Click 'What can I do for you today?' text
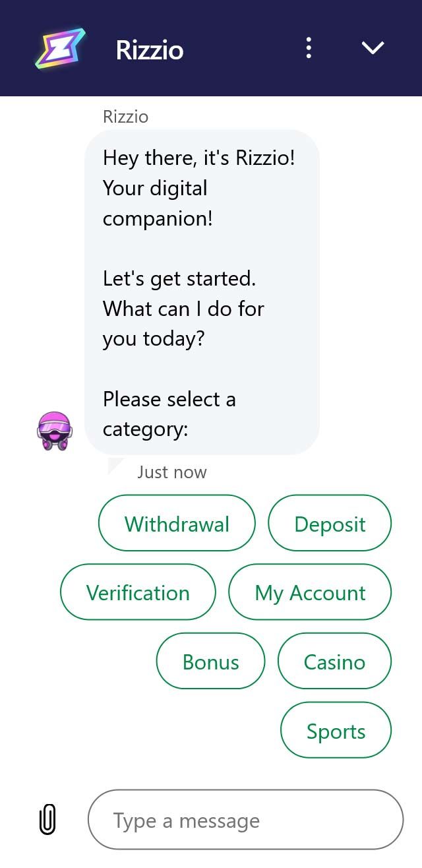The image size is (422, 868). [x=183, y=323]
